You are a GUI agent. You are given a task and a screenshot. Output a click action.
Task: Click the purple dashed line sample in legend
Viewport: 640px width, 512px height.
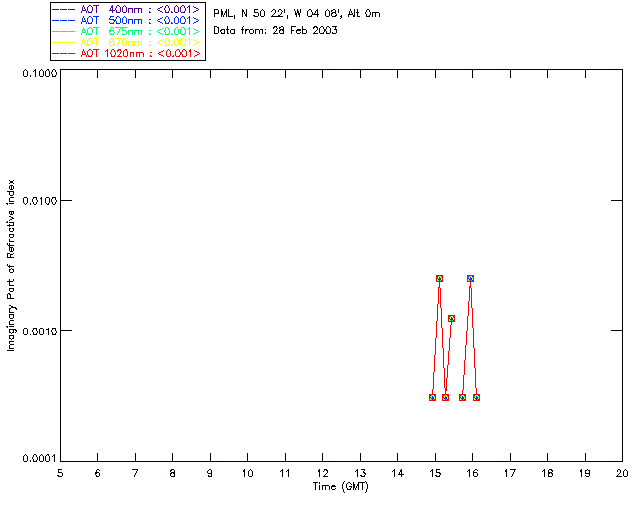[x=64, y=9]
